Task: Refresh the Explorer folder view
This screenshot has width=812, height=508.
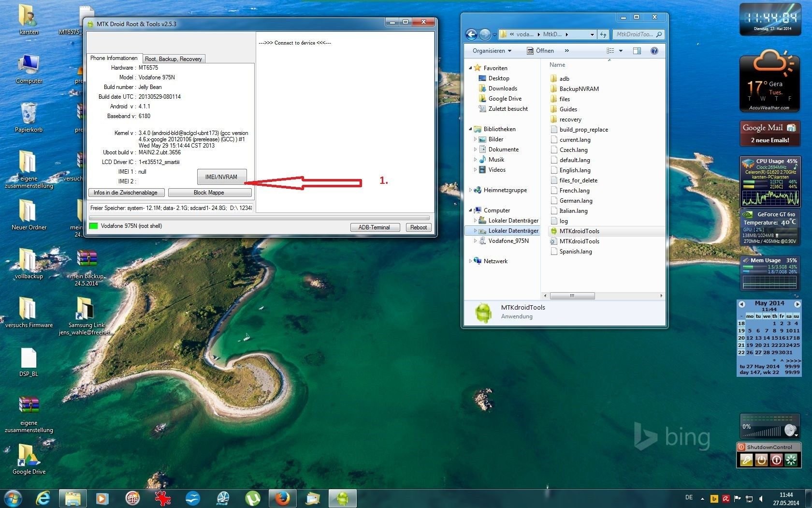Action: (x=603, y=35)
